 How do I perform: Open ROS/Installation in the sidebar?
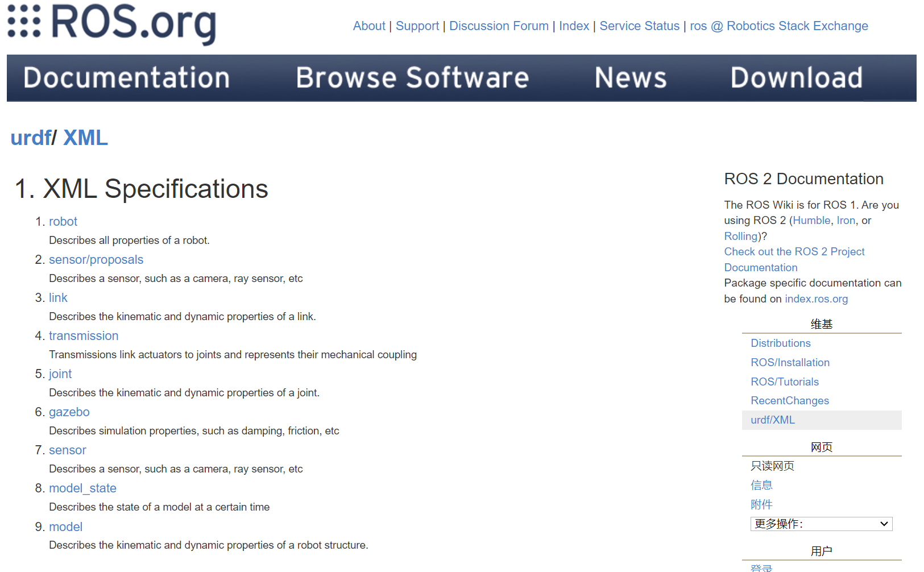tap(790, 363)
